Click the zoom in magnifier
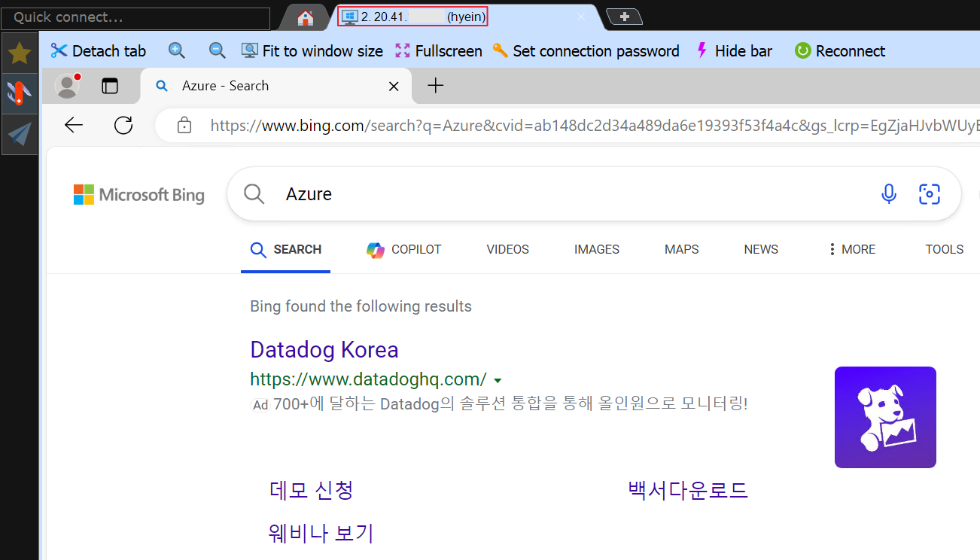 pos(177,50)
